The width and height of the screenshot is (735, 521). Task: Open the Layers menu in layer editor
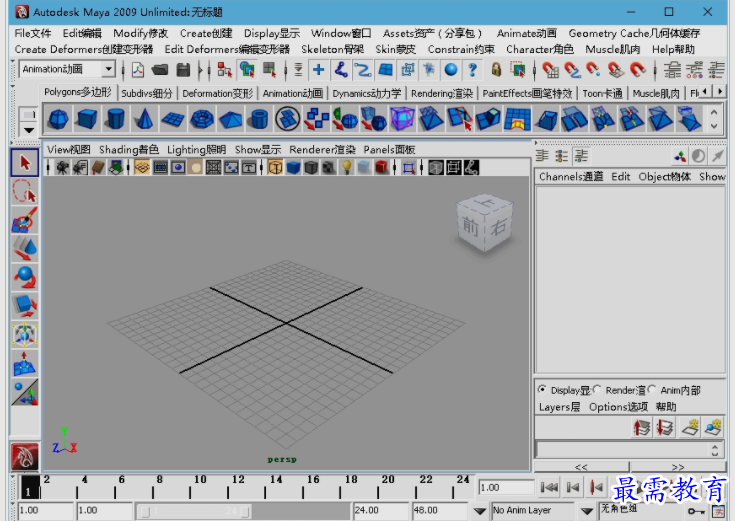559,407
